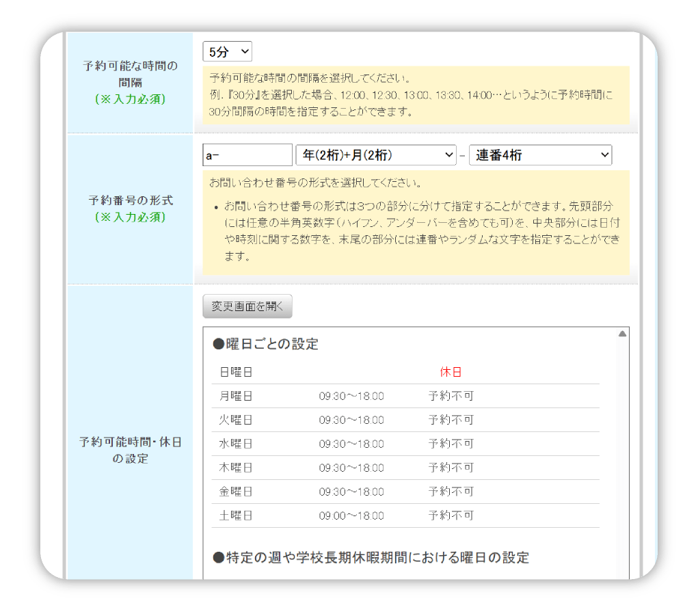Image resolution: width=698 pixels, height=616 pixels.
Task: Open the 連番4桁 suffix dropdown
Action: point(540,155)
